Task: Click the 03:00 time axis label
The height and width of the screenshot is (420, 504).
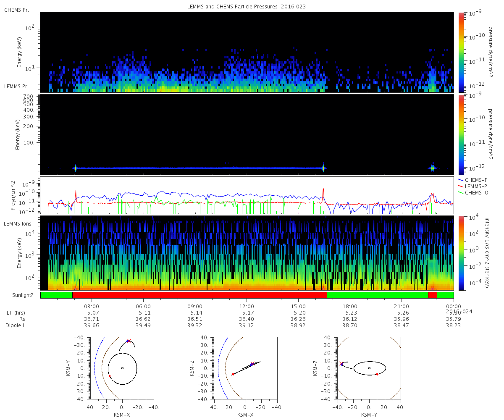Action: tap(92, 307)
